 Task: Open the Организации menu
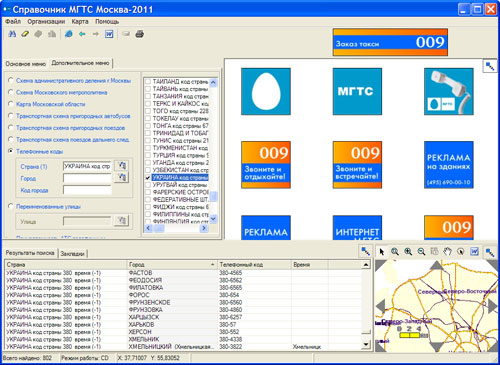46,22
